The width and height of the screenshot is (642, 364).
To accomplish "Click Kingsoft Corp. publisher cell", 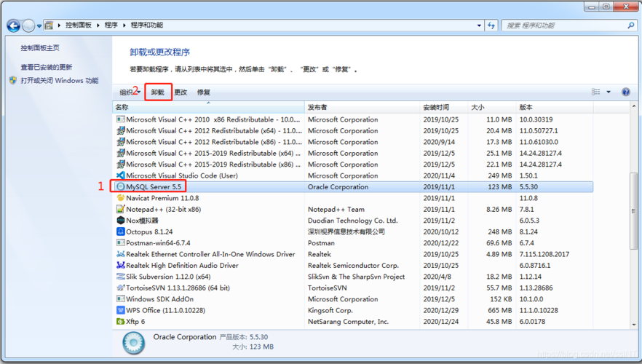I will pyautogui.click(x=330, y=310).
